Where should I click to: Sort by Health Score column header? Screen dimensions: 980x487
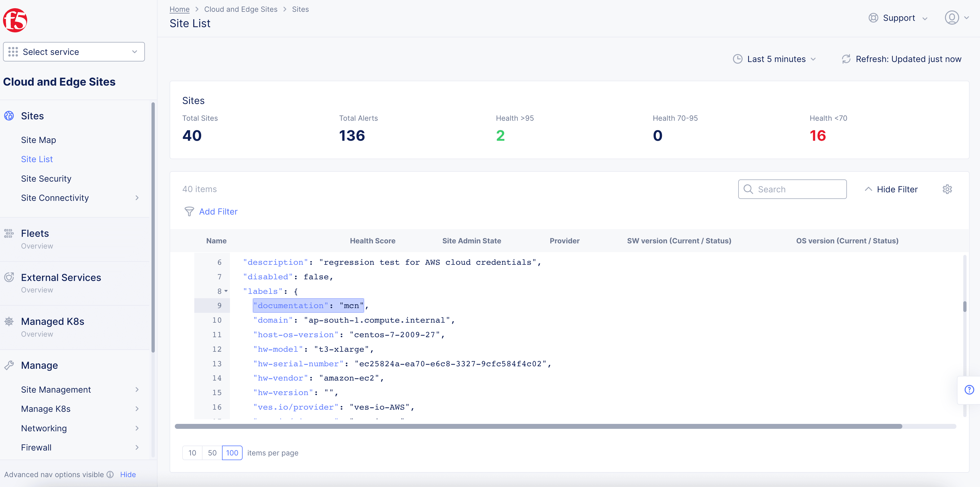[x=372, y=240]
